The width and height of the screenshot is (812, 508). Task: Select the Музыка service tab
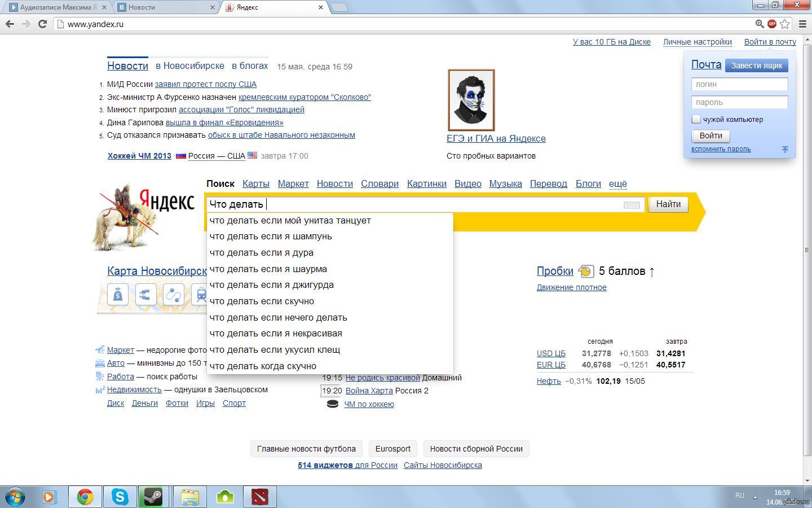click(506, 183)
